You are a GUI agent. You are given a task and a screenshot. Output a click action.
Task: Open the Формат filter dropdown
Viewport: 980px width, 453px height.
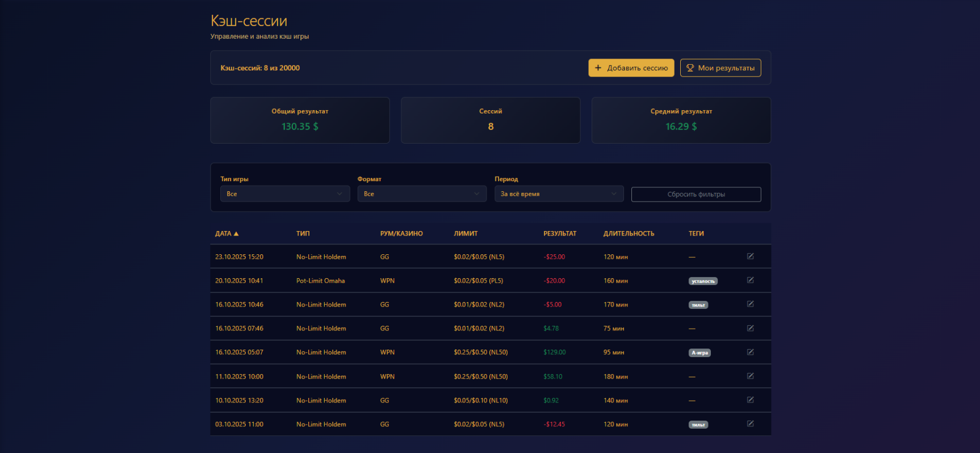coord(421,194)
